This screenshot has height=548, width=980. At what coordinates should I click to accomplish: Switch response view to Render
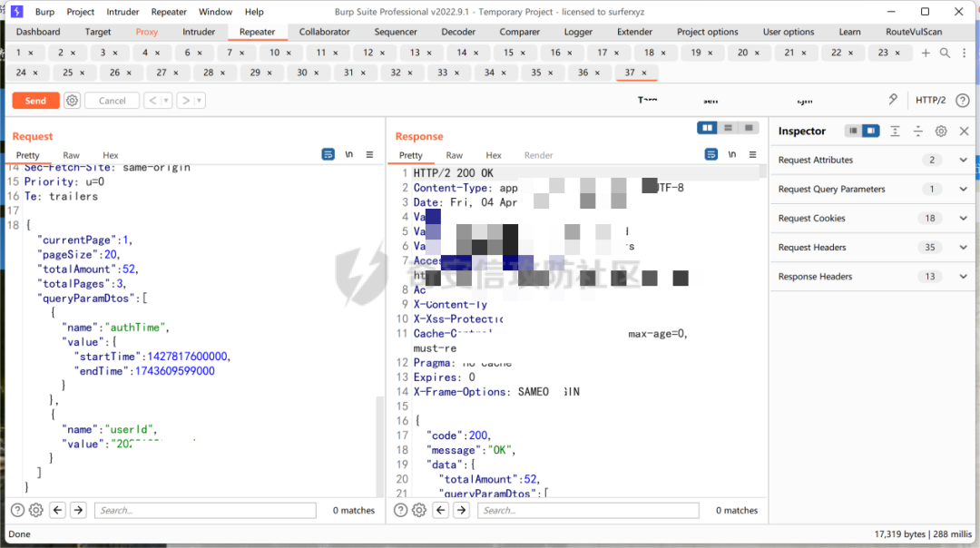[538, 155]
